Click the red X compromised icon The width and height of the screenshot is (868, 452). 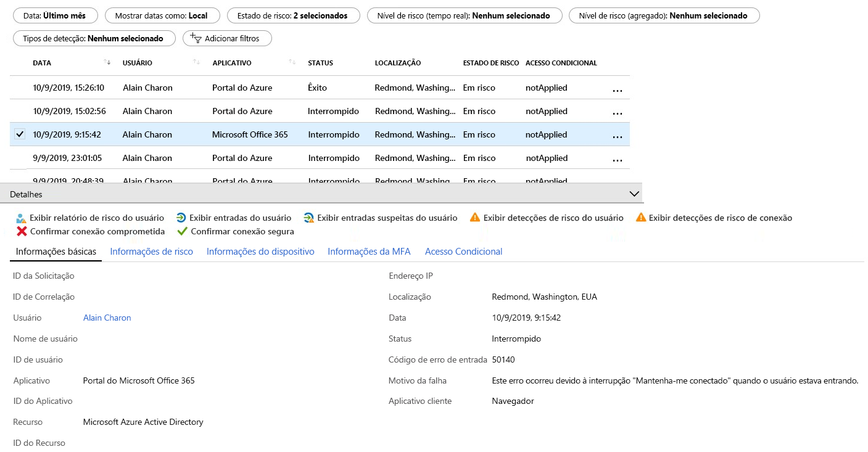[22, 232]
